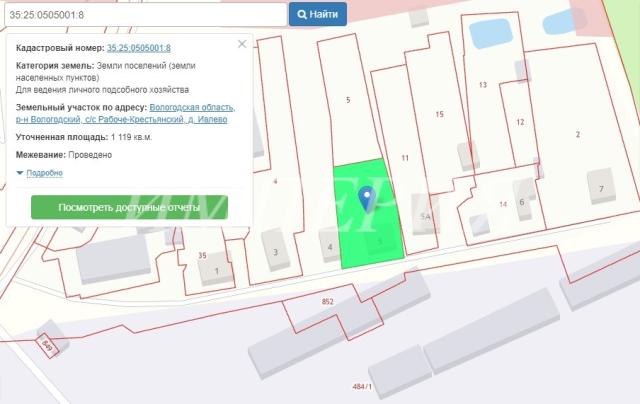Screen dimensions: 640x404
Task: Click the Найти search button
Action: pyautogui.click(x=318, y=14)
